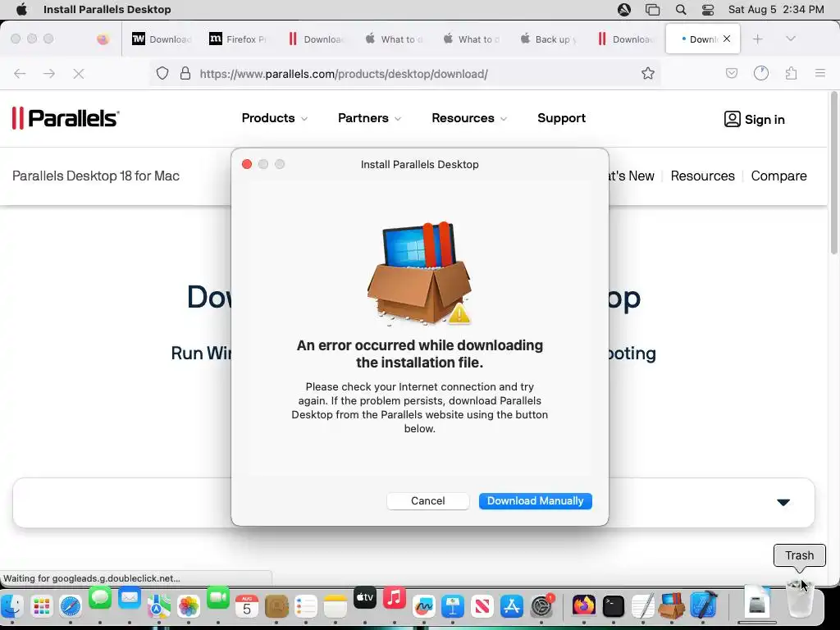Click Sign in on the Parallels site
Image resolution: width=840 pixels, height=630 pixels.
[755, 119]
